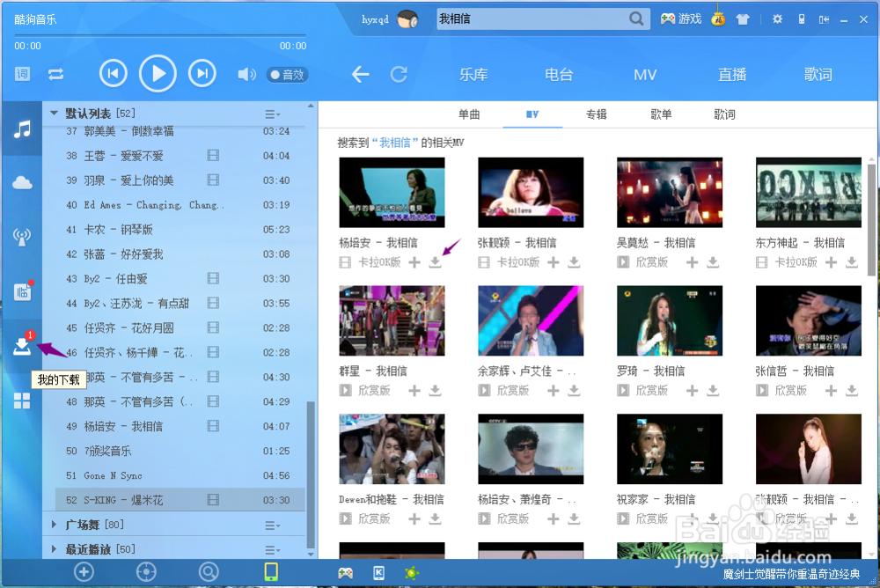Viewport: 880px width, 588px height.
Task: Toggle the repeat playback mode icon
Action: [56, 74]
